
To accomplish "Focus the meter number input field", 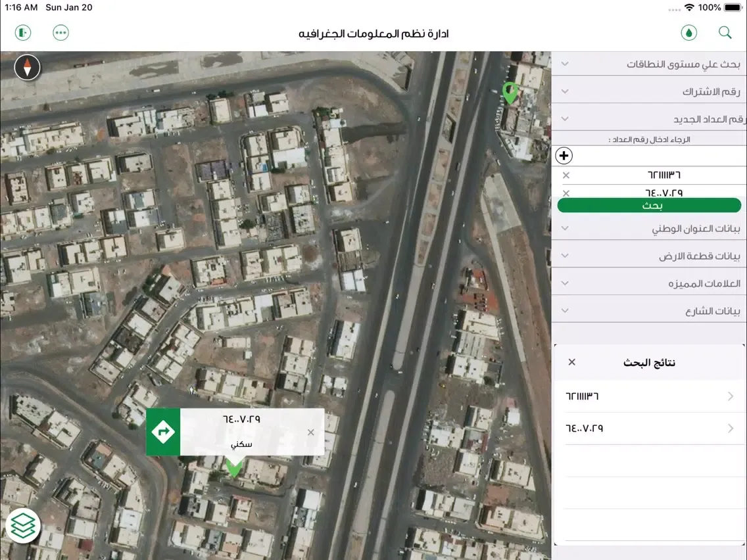I will [x=660, y=156].
